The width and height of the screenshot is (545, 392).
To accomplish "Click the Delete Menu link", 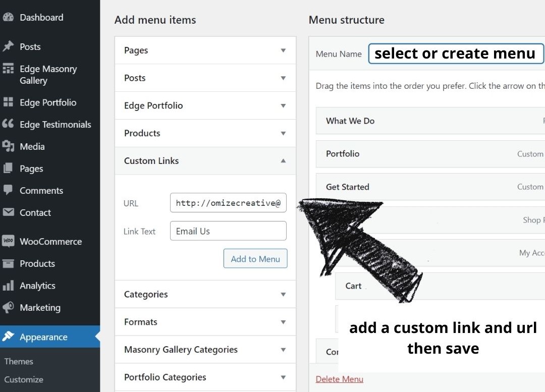I will tap(339, 379).
